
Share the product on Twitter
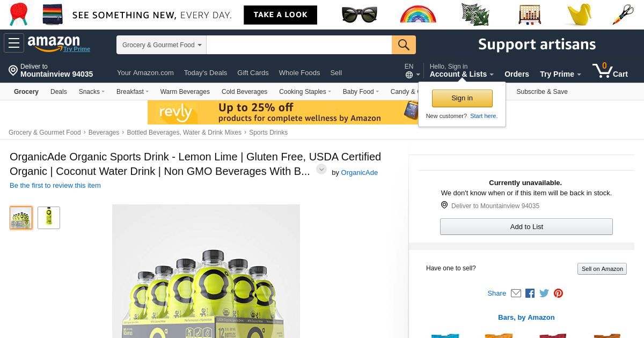(x=544, y=293)
